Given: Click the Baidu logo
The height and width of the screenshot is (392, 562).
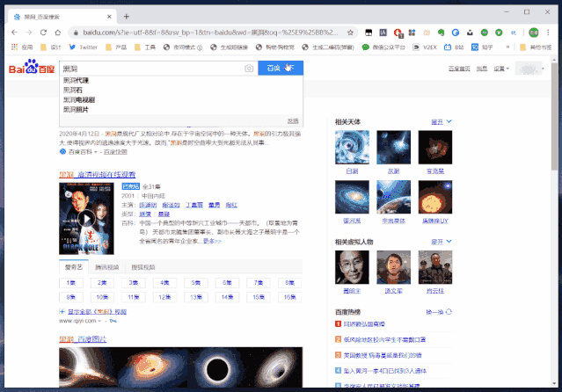Looking at the screenshot, I should [x=32, y=67].
